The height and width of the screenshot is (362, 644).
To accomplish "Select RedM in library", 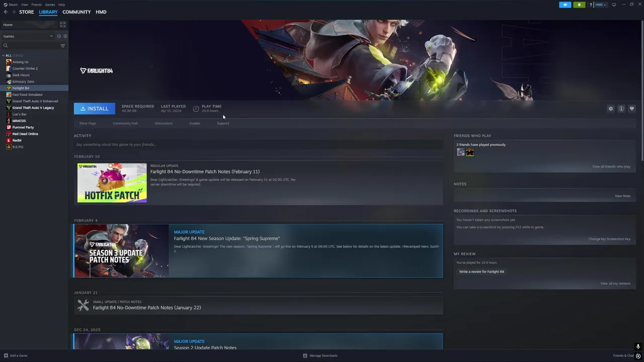I will point(34,140).
